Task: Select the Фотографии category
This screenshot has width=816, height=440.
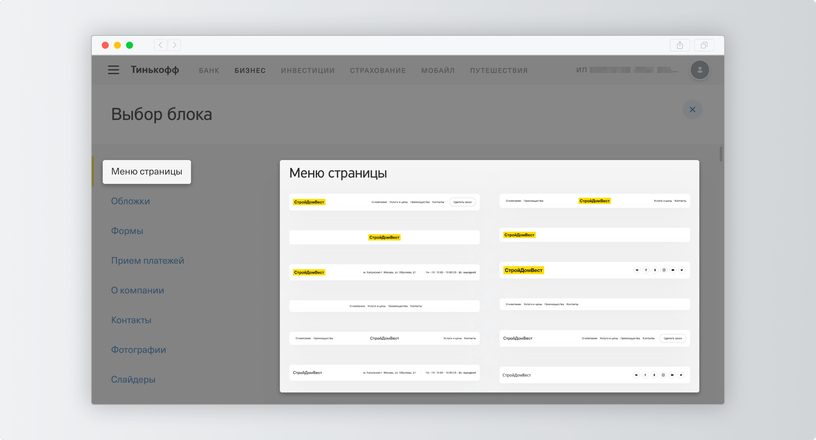Action: pos(138,349)
